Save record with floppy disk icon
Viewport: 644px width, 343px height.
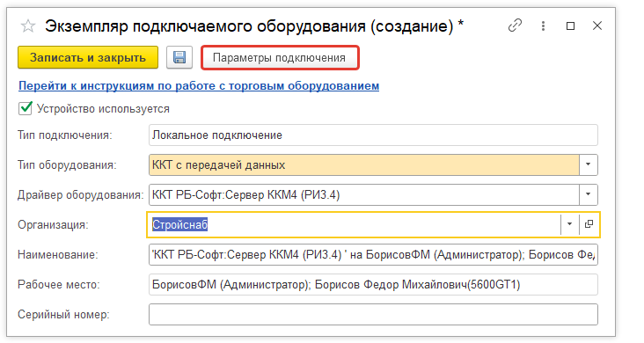click(x=179, y=57)
